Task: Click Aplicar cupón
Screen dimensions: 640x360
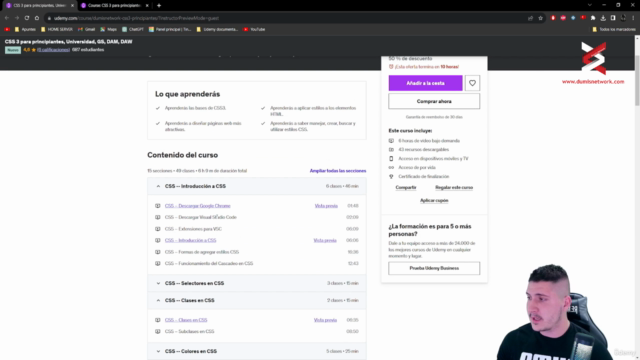Action: click(x=434, y=200)
